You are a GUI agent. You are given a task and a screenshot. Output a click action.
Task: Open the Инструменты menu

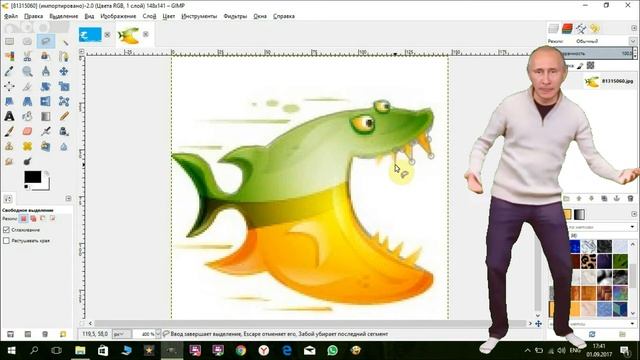coord(199,16)
